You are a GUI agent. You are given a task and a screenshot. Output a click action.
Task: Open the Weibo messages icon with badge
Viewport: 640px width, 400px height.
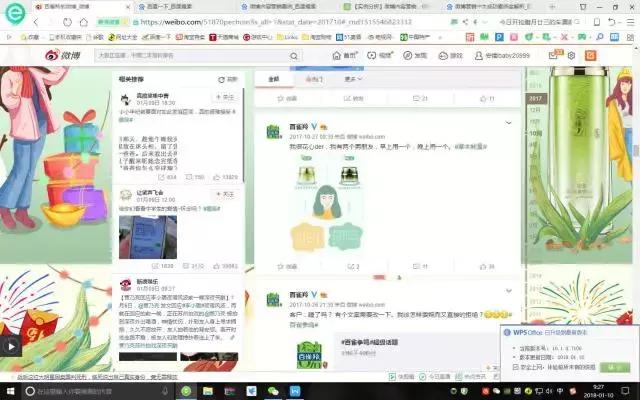pos(554,55)
